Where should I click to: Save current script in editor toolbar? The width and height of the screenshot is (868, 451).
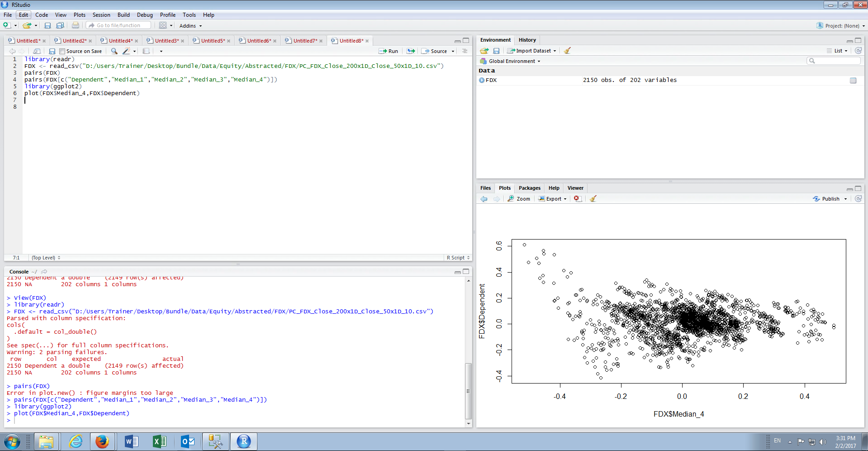point(52,51)
